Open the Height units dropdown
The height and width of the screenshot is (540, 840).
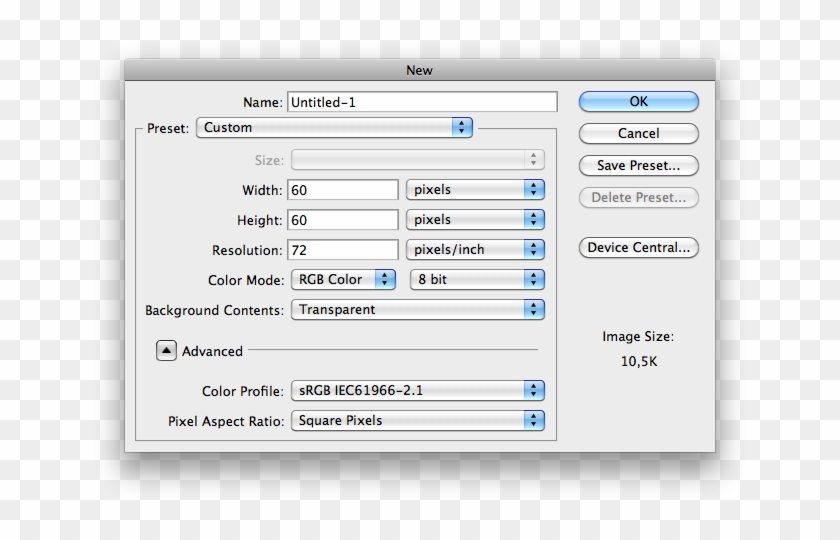tap(475, 220)
